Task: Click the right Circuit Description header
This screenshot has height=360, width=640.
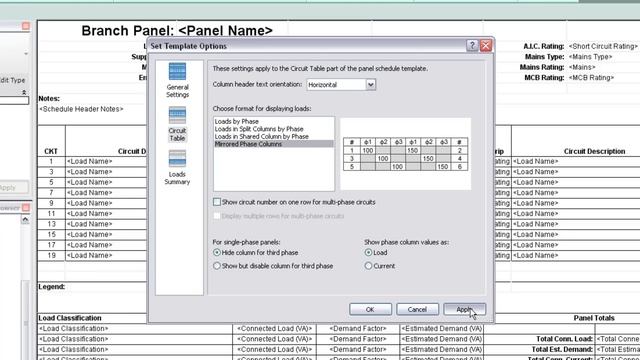Action: (x=594, y=151)
